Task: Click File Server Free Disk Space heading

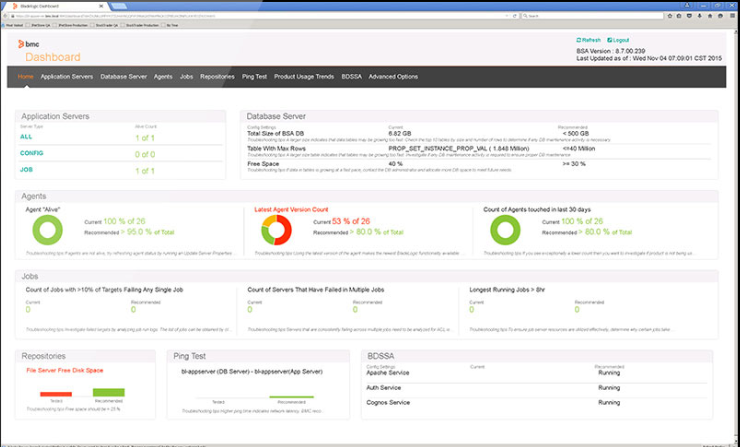Action: [x=65, y=371]
